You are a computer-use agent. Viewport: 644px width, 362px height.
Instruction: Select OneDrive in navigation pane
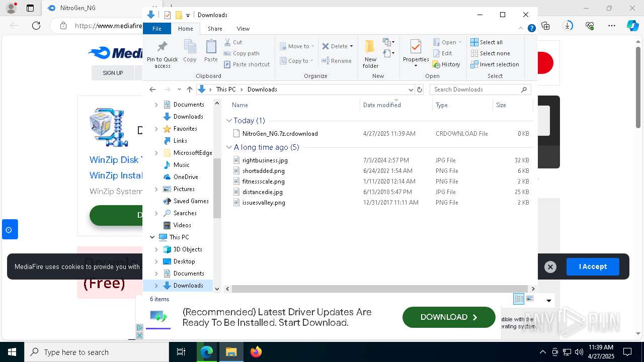(x=185, y=177)
